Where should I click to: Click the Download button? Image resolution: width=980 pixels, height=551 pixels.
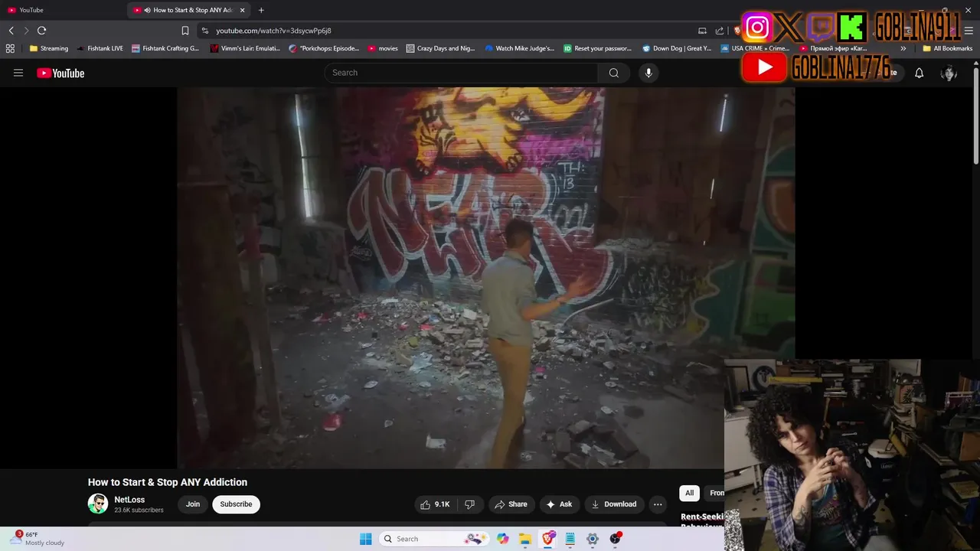click(x=614, y=504)
